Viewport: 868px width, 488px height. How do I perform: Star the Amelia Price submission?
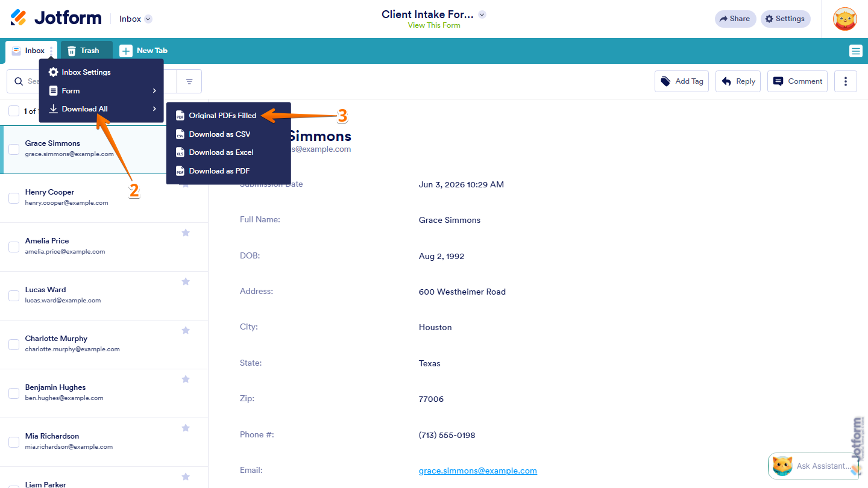coord(186,233)
